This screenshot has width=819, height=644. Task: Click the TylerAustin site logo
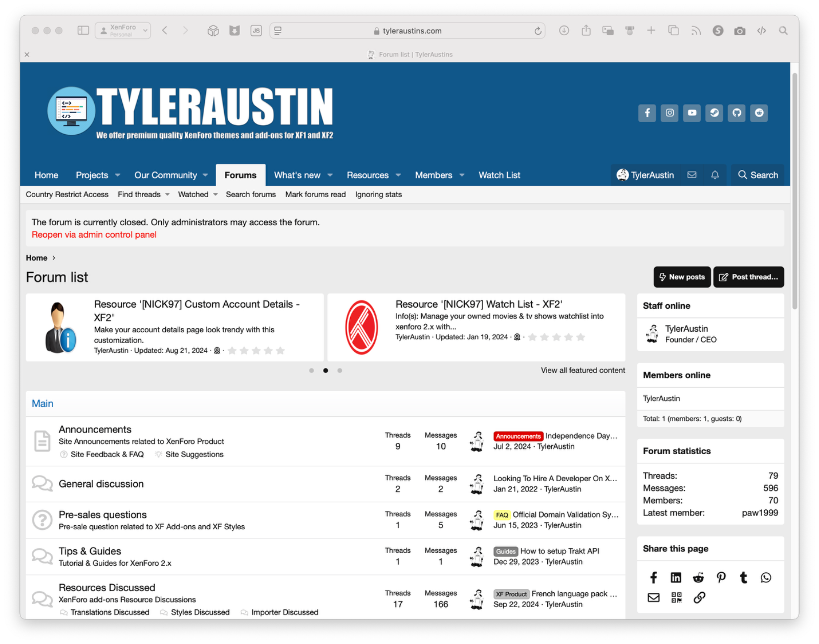pos(190,113)
